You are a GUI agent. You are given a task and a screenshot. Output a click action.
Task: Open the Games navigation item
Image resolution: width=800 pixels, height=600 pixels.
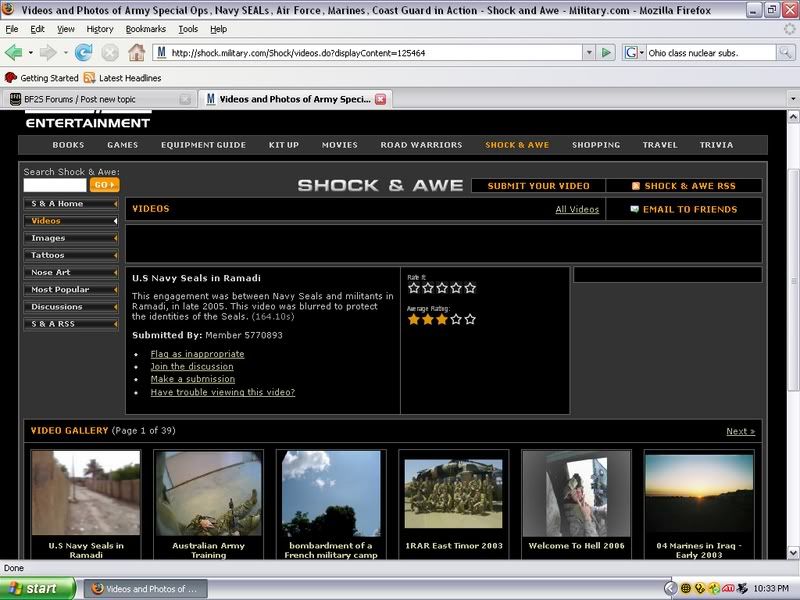122,145
